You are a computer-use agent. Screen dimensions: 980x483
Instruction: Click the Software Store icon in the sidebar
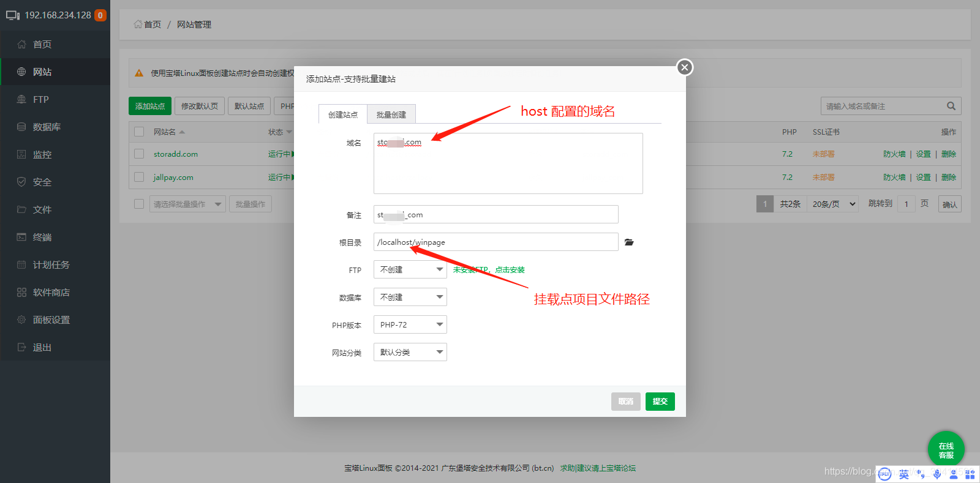(21, 292)
